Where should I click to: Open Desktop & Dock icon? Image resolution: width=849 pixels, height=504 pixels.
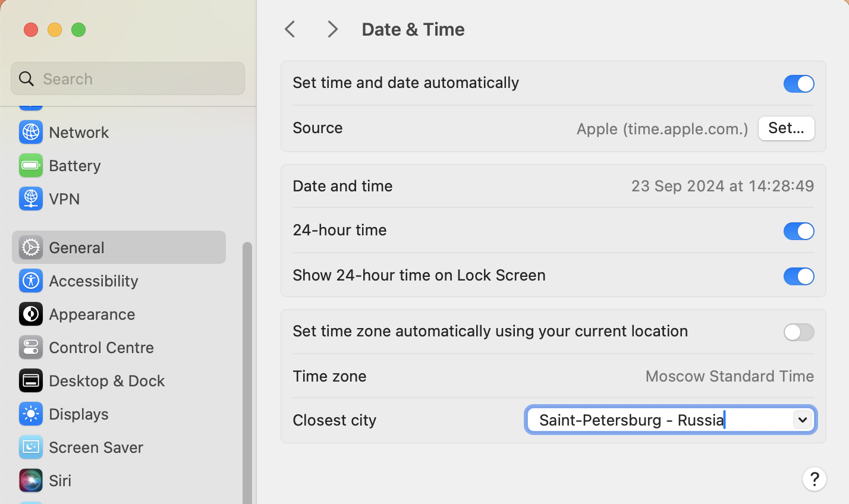pyautogui.click(x=30, y=381)
